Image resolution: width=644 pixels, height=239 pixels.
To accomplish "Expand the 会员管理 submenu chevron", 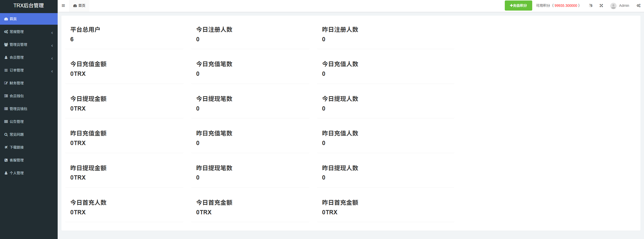I will (52, 58).
